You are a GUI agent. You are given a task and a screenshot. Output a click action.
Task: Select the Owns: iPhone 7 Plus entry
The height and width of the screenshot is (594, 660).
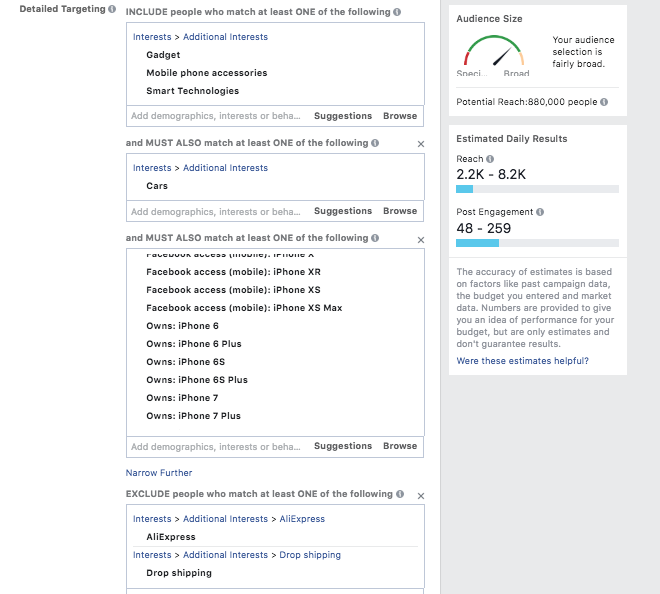point(193,416)
